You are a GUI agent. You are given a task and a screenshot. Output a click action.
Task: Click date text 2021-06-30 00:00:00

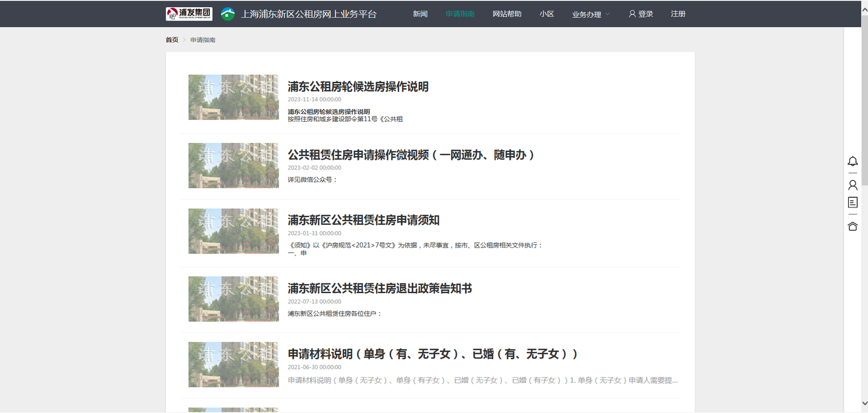pos(314,367)
